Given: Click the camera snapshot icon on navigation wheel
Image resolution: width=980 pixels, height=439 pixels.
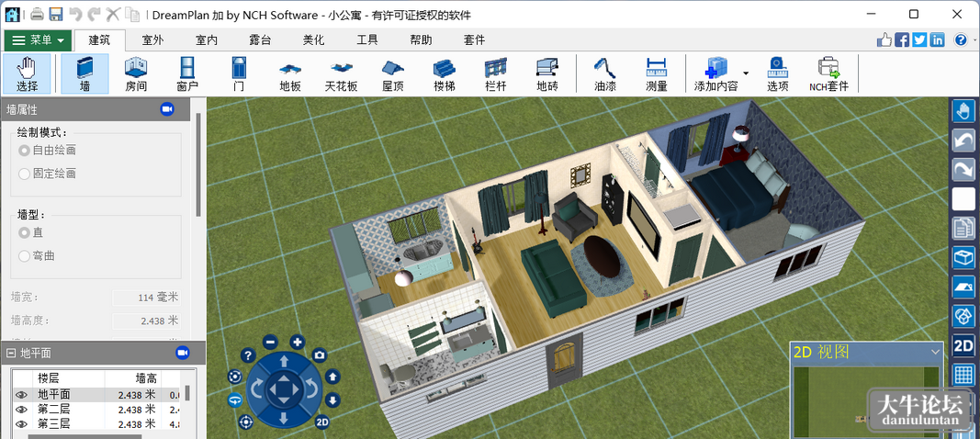Looking at the screenshot, I should click(320, 355).
